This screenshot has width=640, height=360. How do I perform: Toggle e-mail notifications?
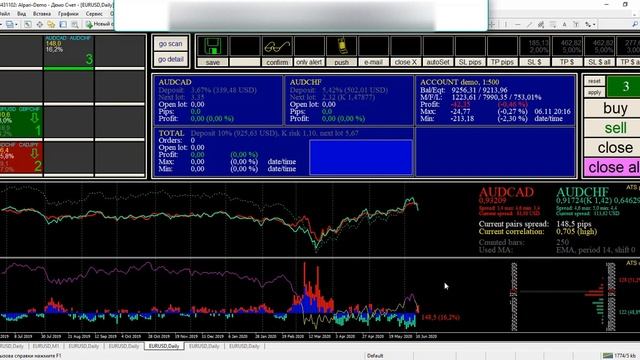click(373, 62)
